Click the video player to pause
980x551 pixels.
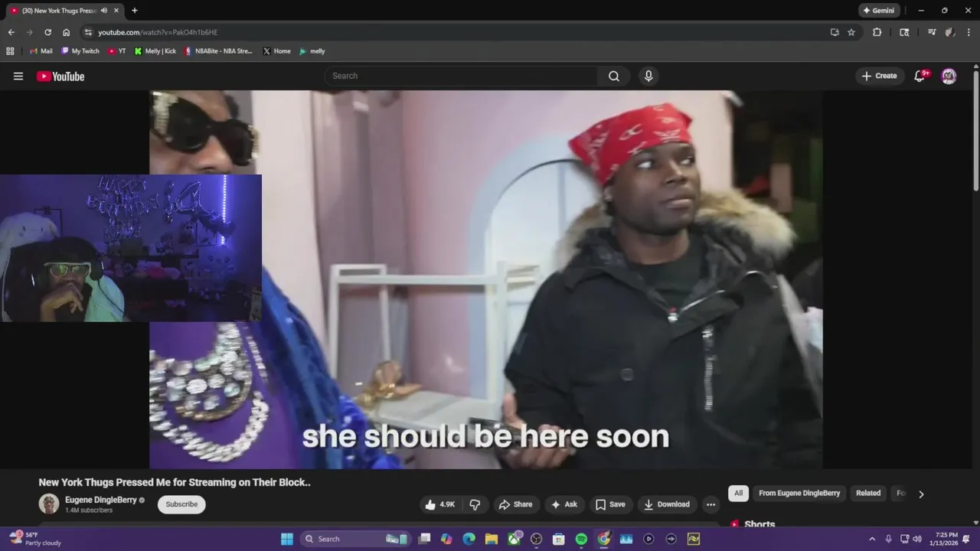pos(486,279)
